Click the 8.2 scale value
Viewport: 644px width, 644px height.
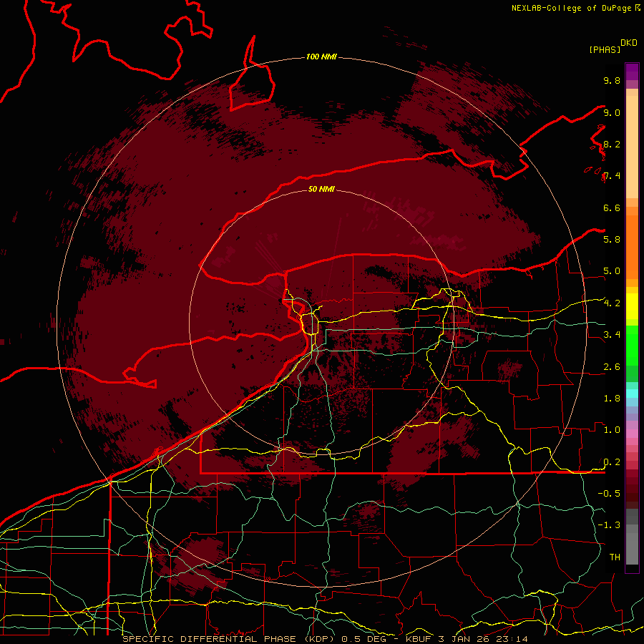tap(612, 144)
